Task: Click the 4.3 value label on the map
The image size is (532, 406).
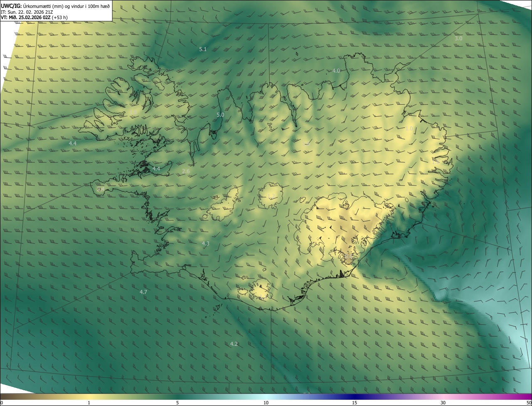Action: pyautogui.click(x=205, y=244)
